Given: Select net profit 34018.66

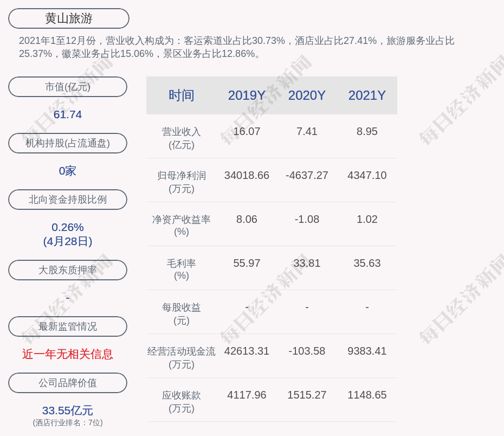Looking at the screenshot, I should pos(247,176).
